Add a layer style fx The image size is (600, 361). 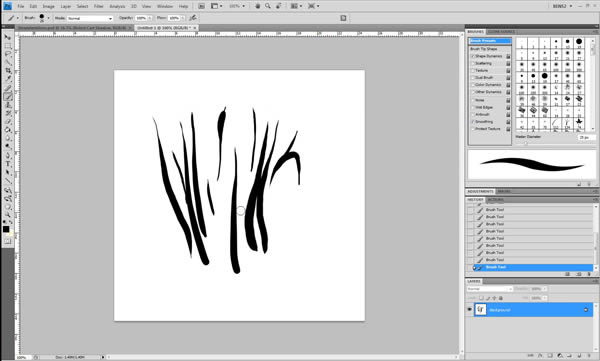(540, 356)
